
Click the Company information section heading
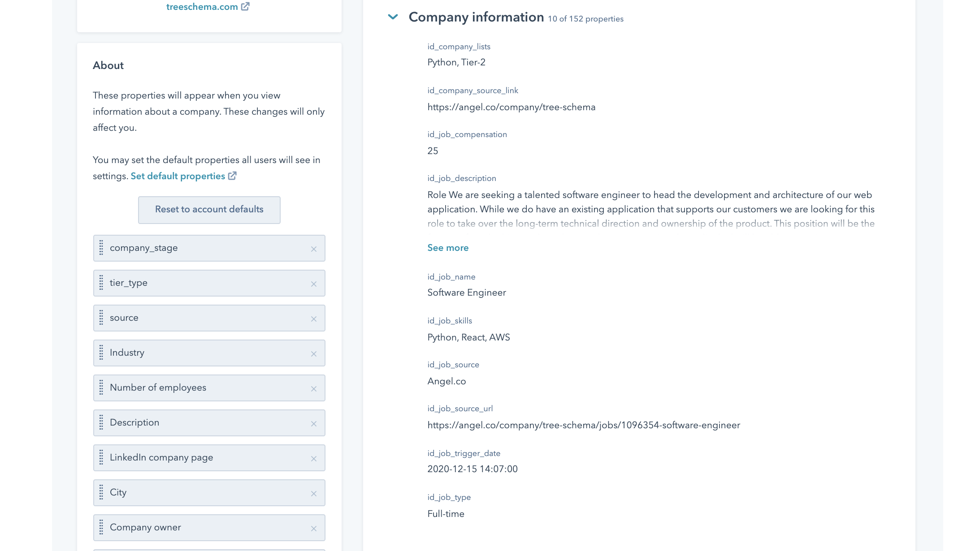tap(475, 17)
